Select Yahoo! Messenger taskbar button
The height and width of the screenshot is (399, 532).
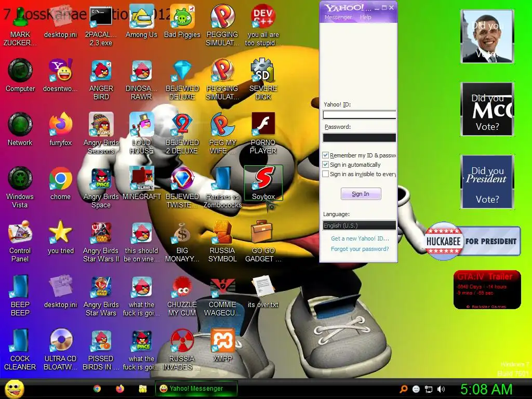(196, 389)
